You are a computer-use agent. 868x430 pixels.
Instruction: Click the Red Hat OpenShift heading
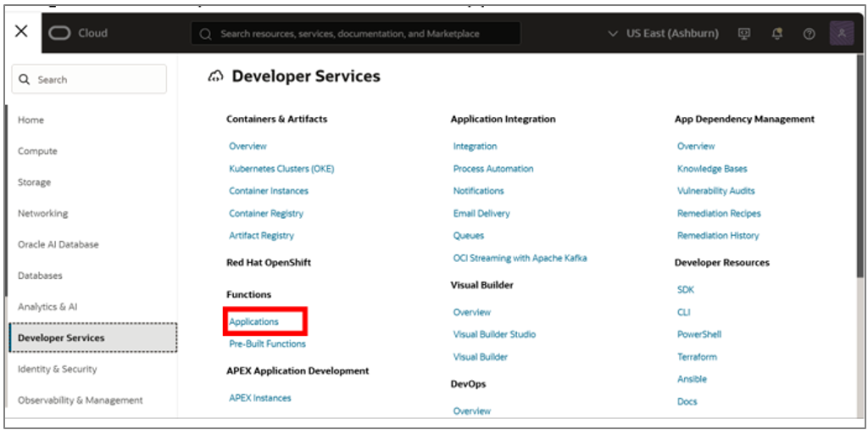pyautogui.click(x=269, y=262)
